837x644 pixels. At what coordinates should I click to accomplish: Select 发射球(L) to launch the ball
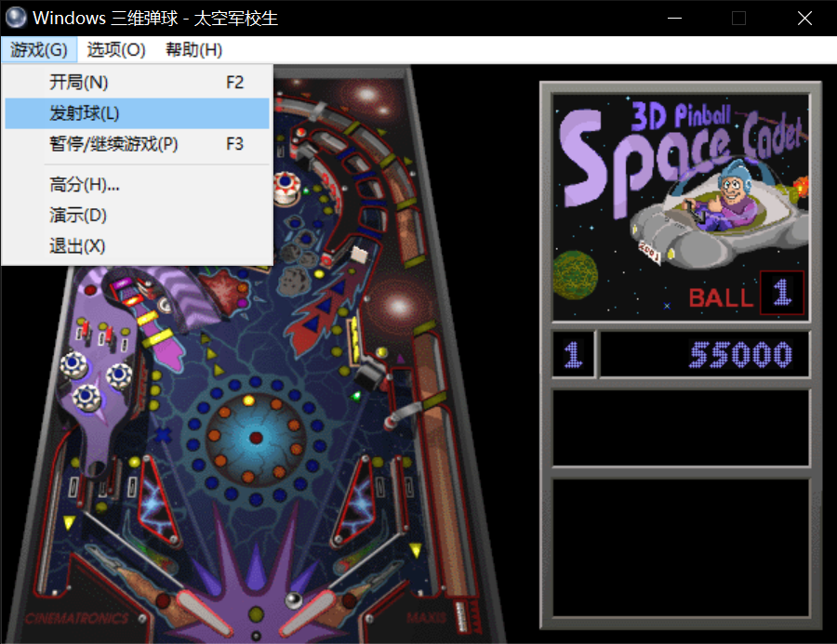coord(138,113)
